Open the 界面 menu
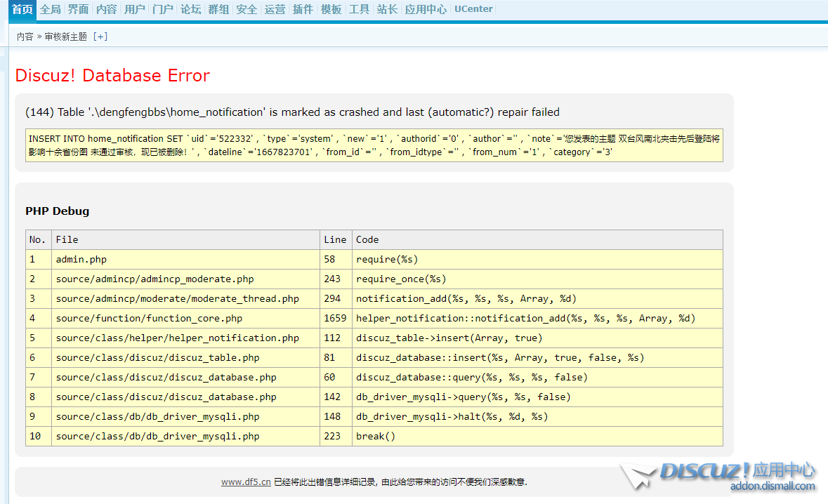The image size is (828, 504). coord(78,10)
